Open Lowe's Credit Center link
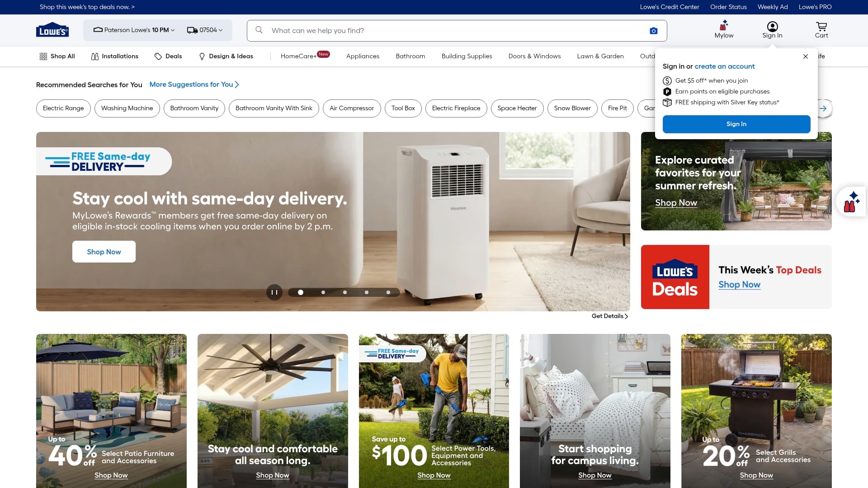The image size is (868, 488). 669,7
